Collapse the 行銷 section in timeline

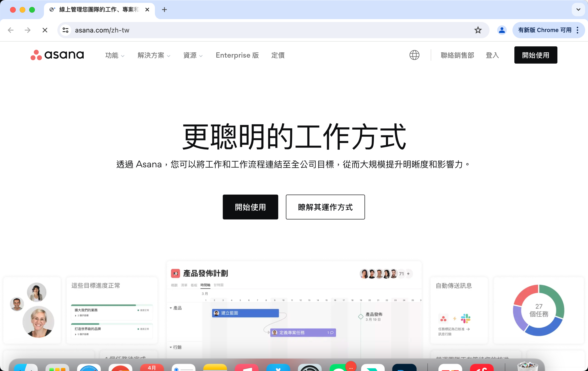pos(171,347)
